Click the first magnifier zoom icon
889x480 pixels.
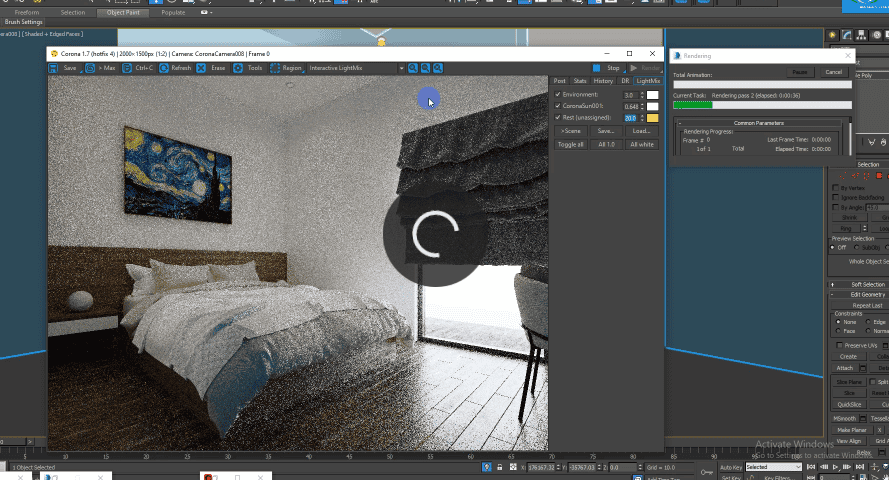click(413, 68)
